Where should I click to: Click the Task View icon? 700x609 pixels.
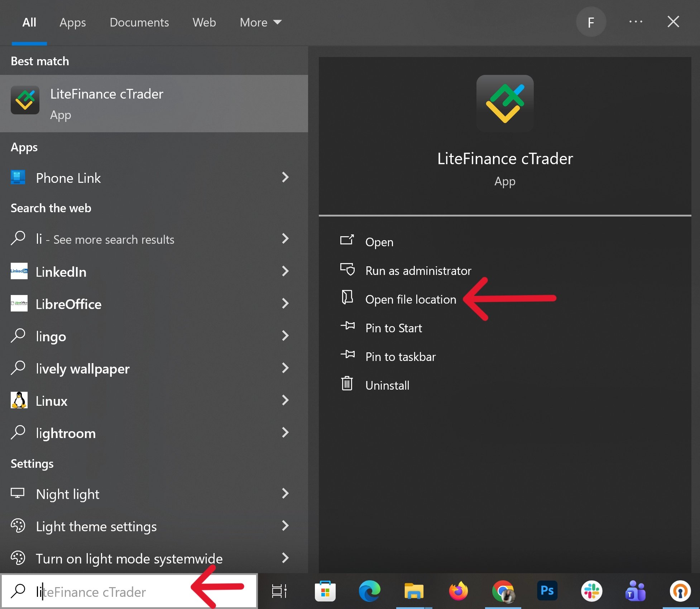279,591
